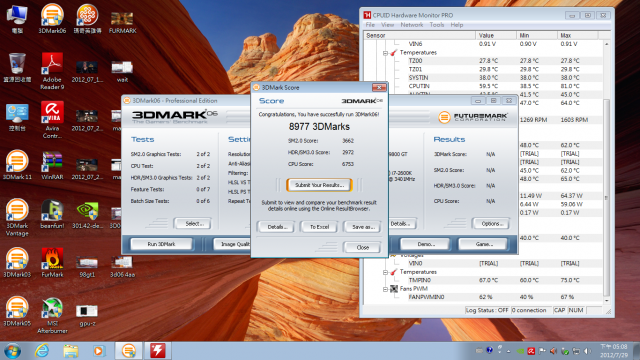Switch to Hardware Monitor taskbar button
Screen dimensions: 640x360
coord(157,351)
